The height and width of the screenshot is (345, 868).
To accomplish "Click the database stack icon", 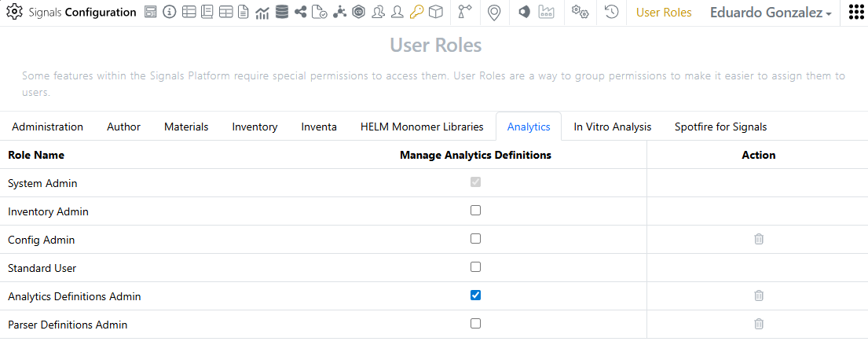I will coord(282,13).
